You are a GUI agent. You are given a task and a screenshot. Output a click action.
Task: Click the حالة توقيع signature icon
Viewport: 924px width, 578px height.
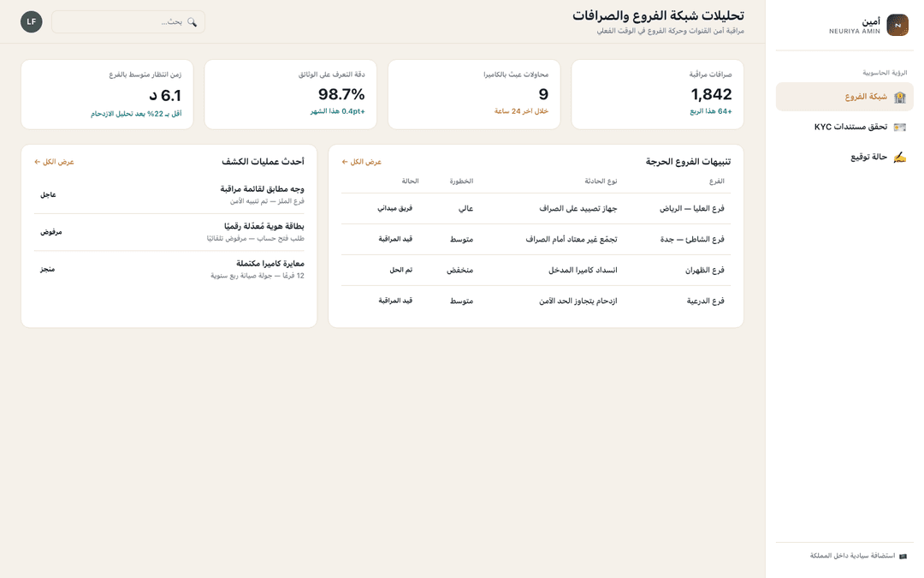(x=899, y=158)
